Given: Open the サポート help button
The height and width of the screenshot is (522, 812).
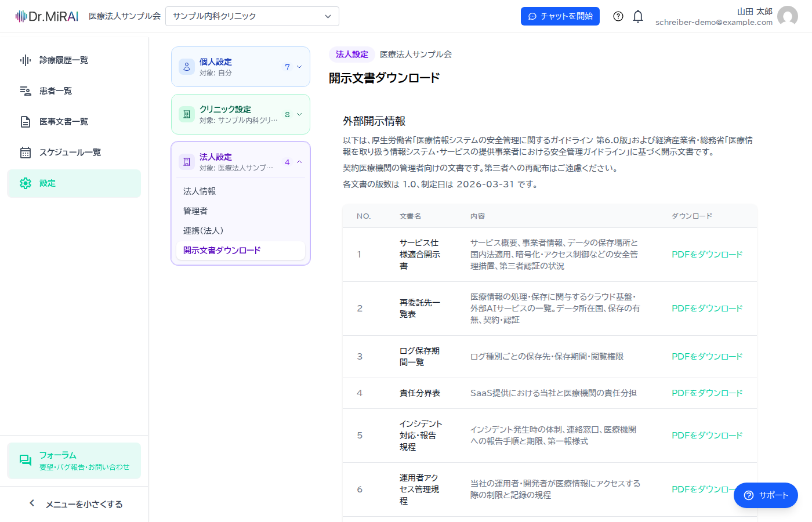Looking at the screenshot, I should point(766,495).
